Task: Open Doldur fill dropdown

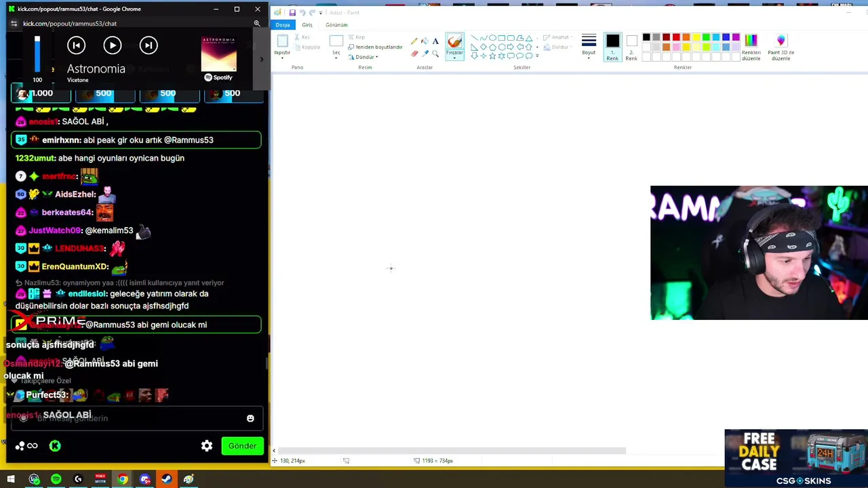Action: click(557, 47)
